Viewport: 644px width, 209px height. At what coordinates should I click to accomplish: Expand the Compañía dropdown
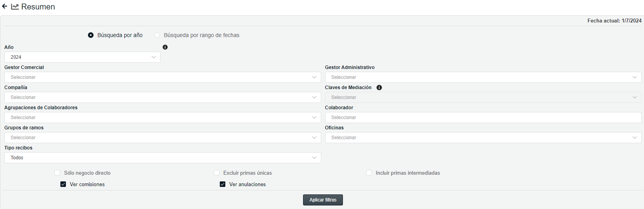coord(162,97)
